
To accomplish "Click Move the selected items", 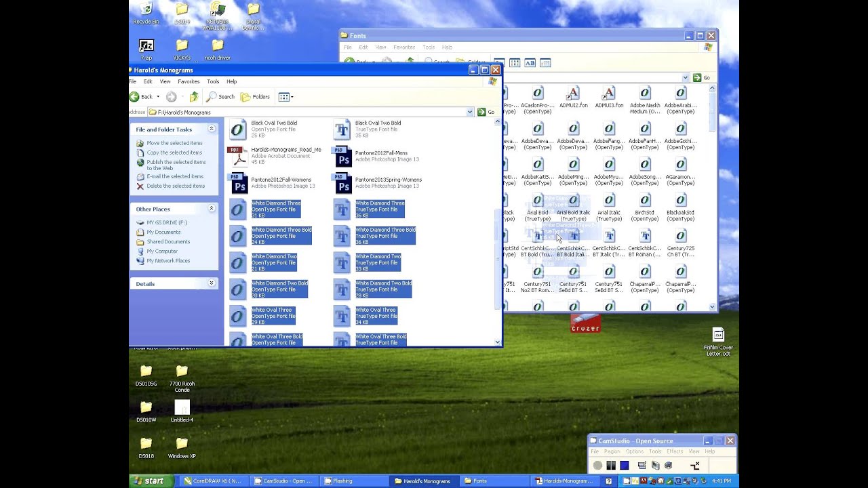I will click(174, 143).
